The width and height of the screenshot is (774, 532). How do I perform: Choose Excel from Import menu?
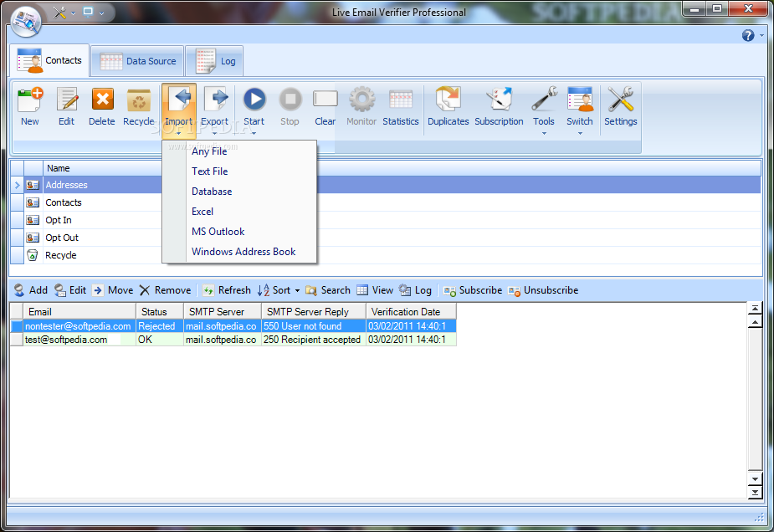click(239, 212)
